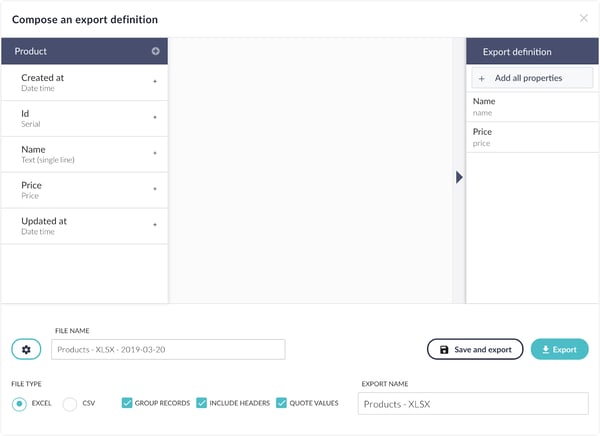600x436 pixels.
Task: Select the CSV file type
Action: point(70,403)
